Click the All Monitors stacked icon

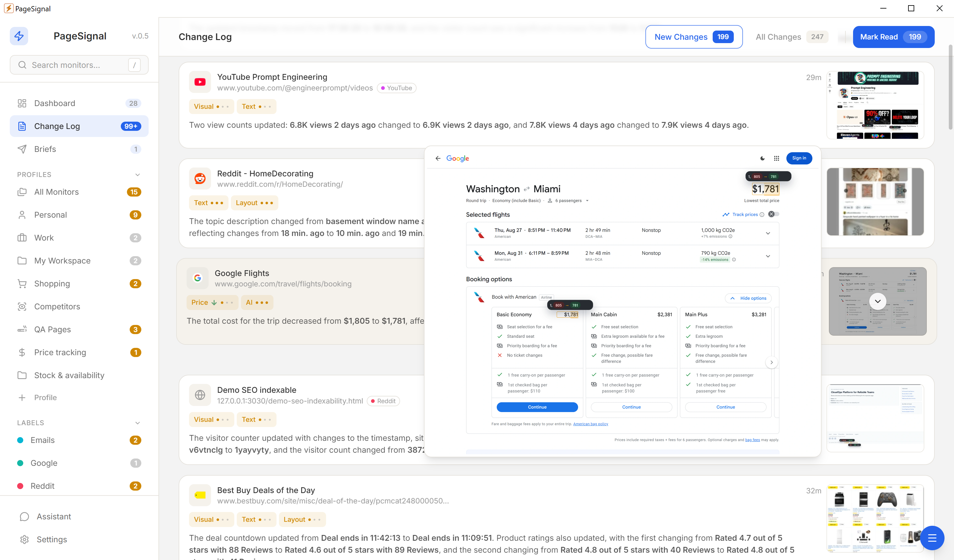[22, 192]
